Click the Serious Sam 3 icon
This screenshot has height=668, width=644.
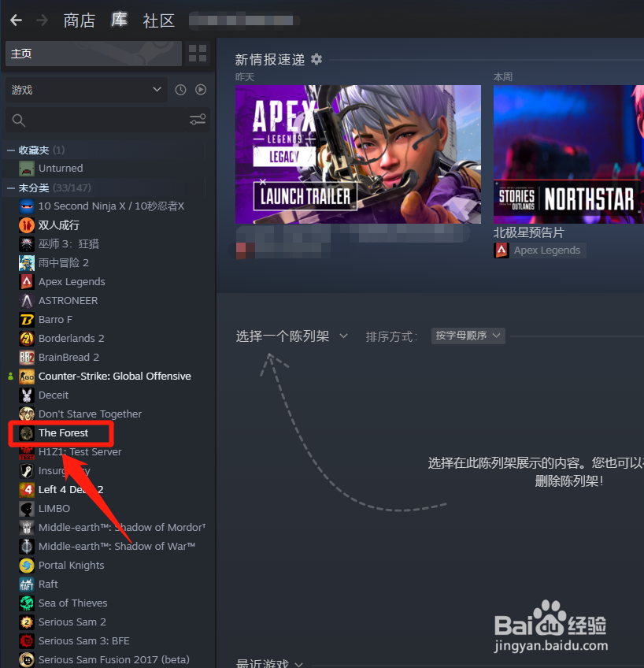27,640
